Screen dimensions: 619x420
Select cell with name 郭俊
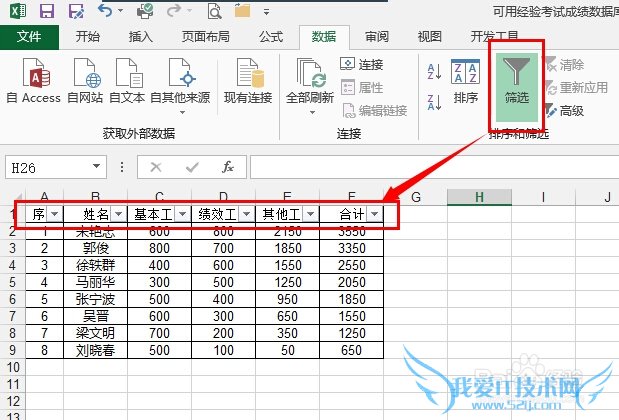coord(96,248)
